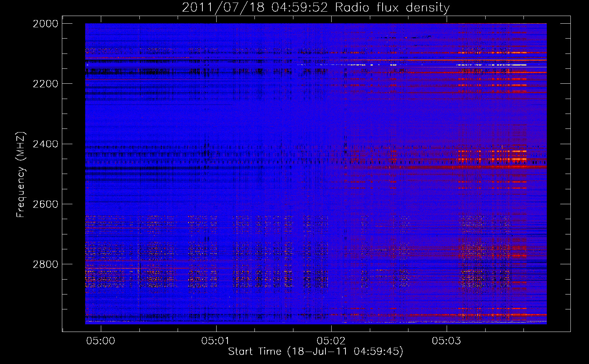Select the 2800 frequency tick label
Viewport: 589px width, 364px height.
point(46,264)
